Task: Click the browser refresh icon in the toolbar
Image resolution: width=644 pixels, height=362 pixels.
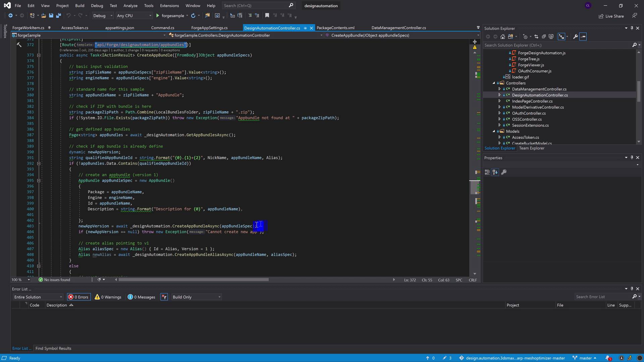Action: click(x=193, y=15)
